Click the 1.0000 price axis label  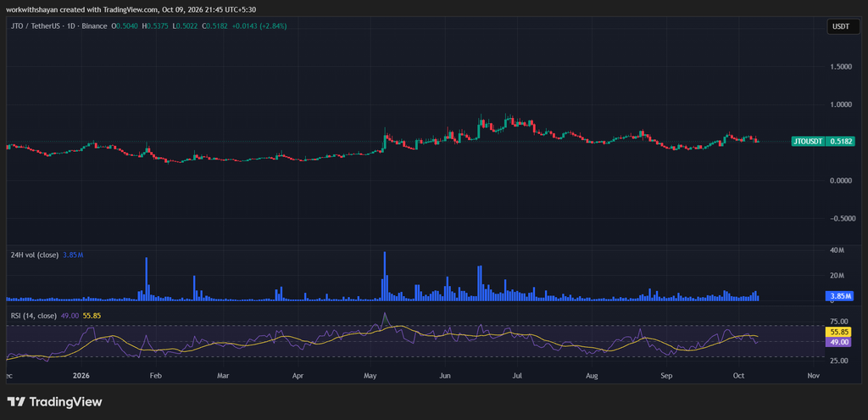(x=840, y=104)
